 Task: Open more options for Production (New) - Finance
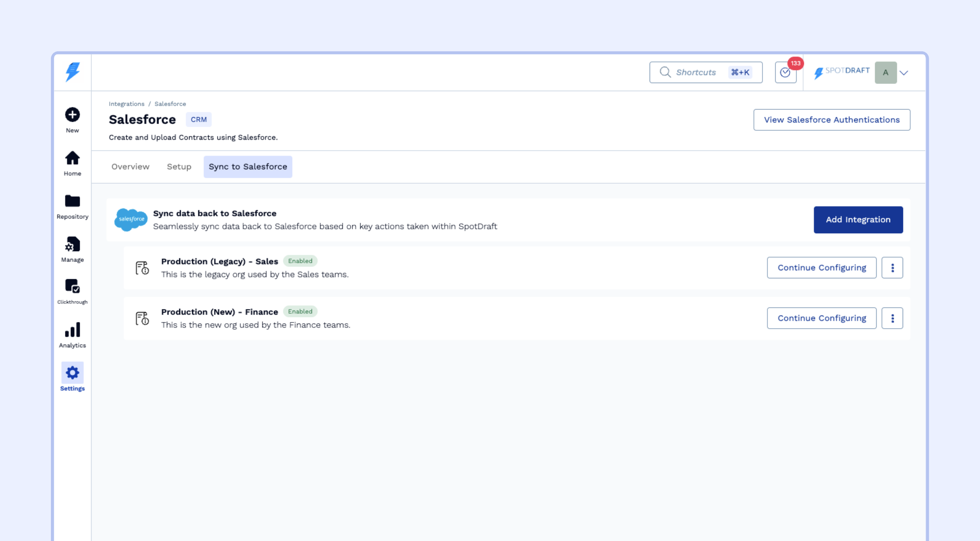point(892,318)
